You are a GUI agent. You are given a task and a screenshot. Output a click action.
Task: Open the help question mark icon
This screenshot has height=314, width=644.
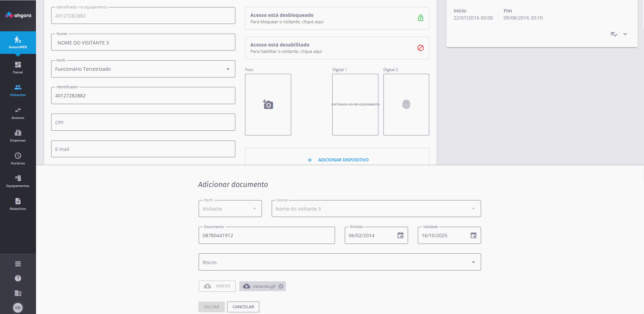(18, 278)
